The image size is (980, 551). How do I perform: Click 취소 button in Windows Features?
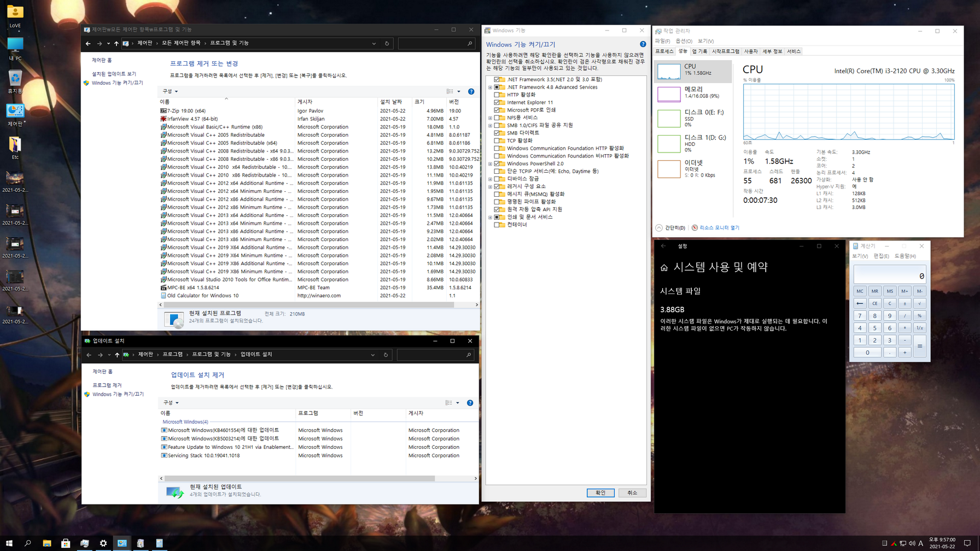632,493
